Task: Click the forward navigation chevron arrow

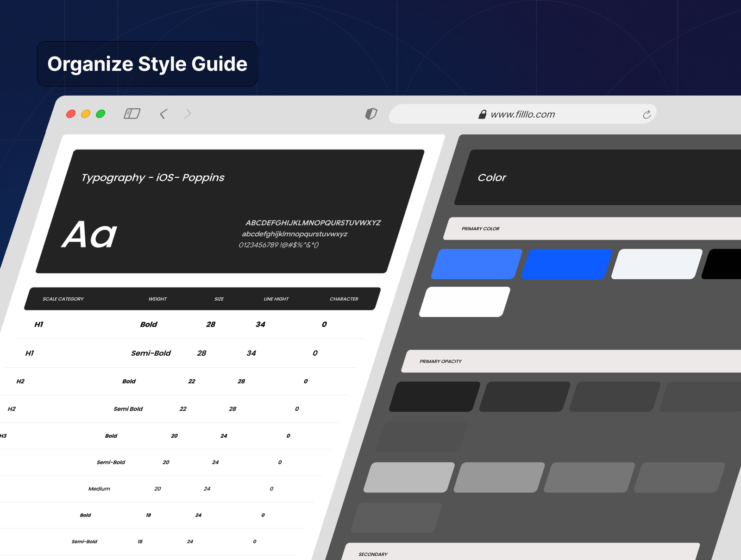Action: [188, 114]
